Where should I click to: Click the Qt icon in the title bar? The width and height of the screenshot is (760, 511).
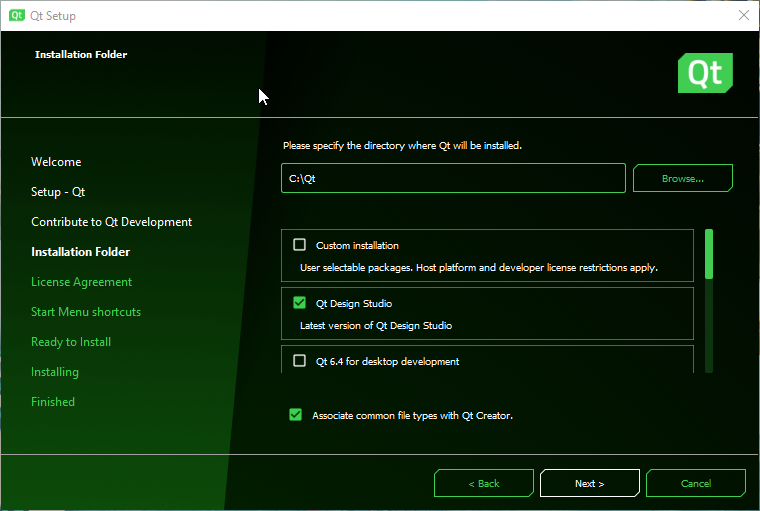[x=17, y=16]
